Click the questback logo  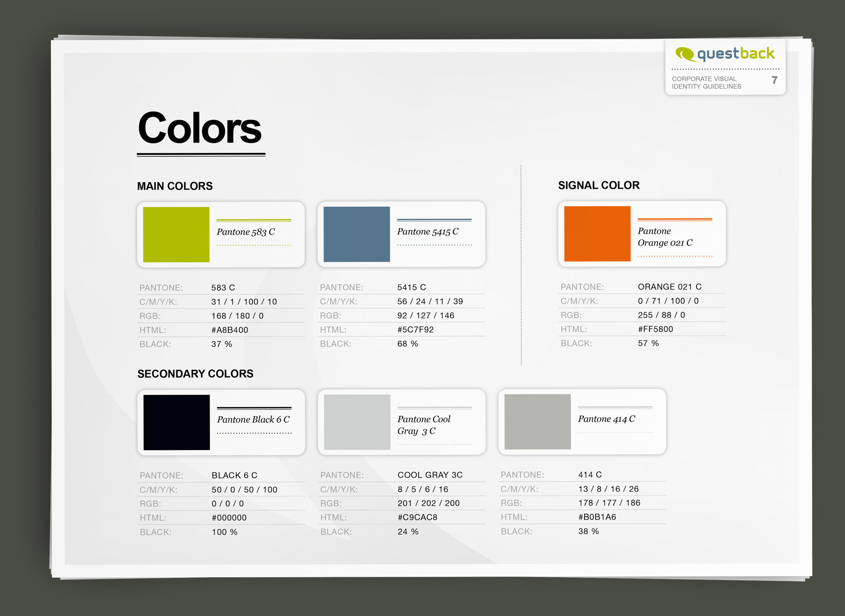[725, 54]
